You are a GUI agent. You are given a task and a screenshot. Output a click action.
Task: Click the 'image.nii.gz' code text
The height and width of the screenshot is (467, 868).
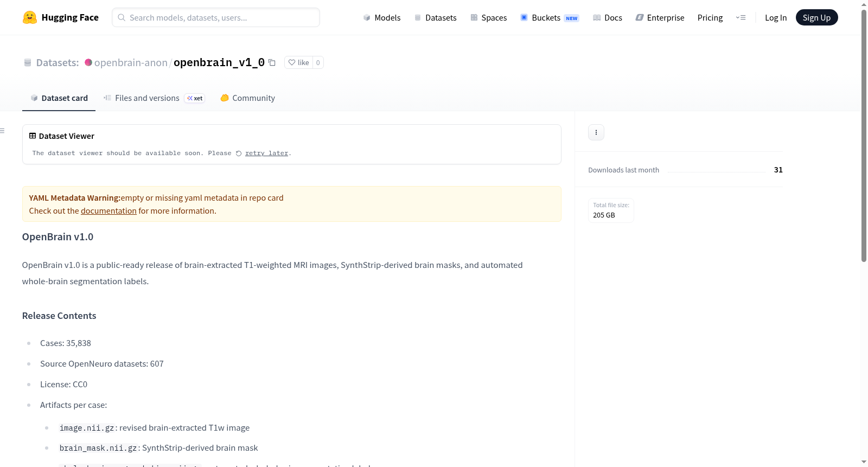tap(87, 428)
